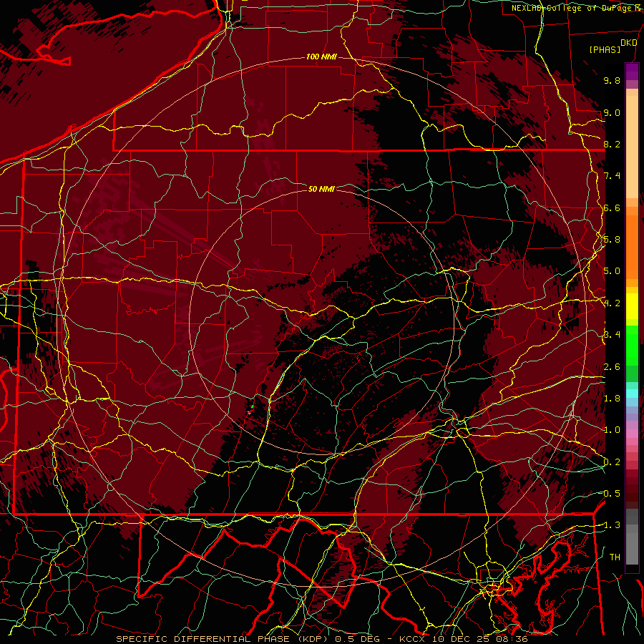Click the [PHAS] legend heading
The width and height of the screenshot is (644, 644).
tap(605, 49)
